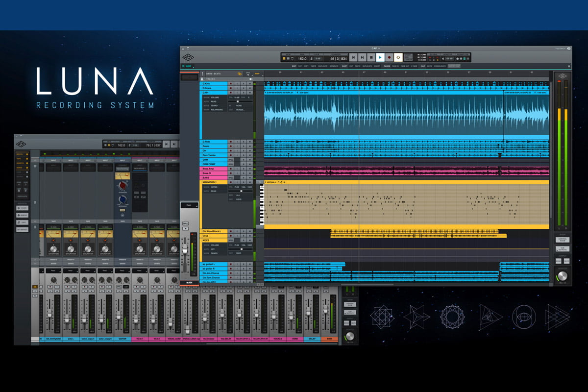Viewport: 588px width, 392px height.
Task: Select the Perc.Tambo track name
Action: (x=214, y=155)
